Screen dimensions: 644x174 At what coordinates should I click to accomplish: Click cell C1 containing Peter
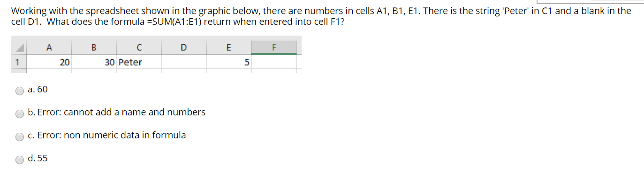[139, 62]
